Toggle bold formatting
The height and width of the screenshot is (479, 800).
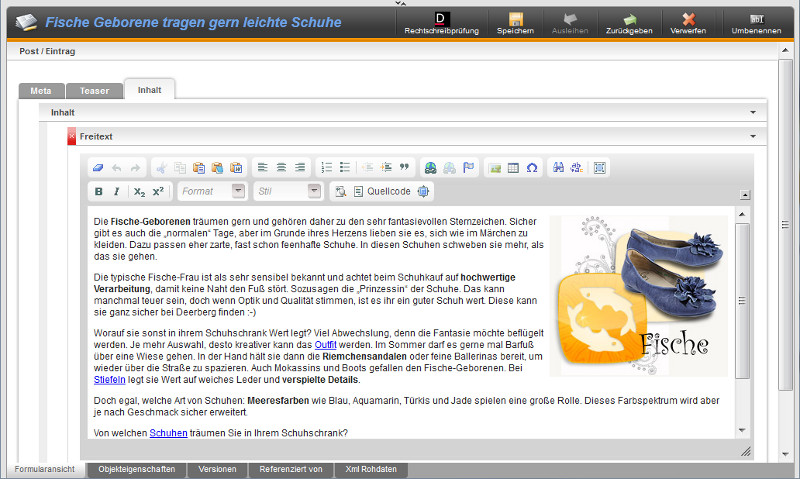coord(98,191)
